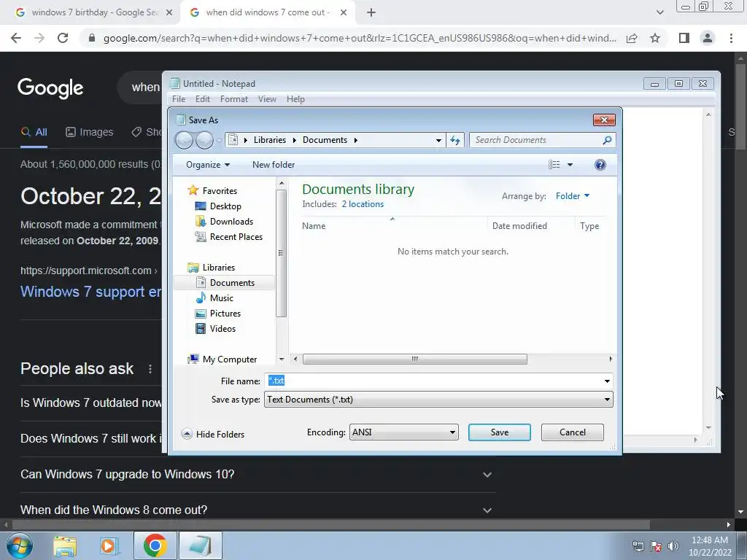The height and width of the screenshot is (560, 747).
Task: Open view options dropdown arrow
Action: [570, 165]
